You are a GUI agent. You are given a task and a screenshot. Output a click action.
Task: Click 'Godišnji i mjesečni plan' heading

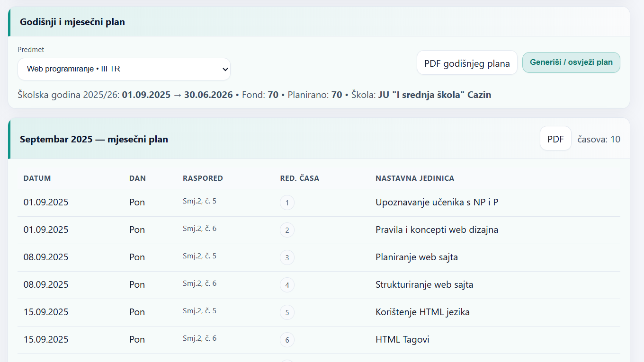72,22
